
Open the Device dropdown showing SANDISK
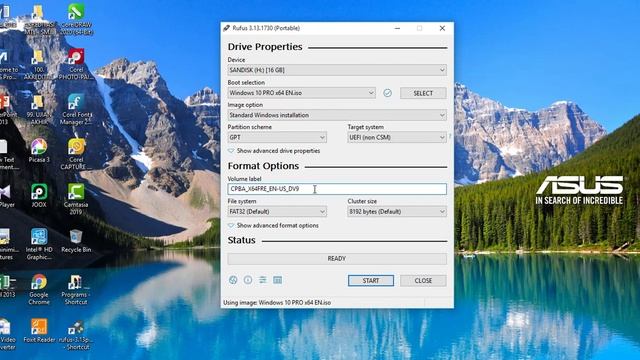click(337, 70)
